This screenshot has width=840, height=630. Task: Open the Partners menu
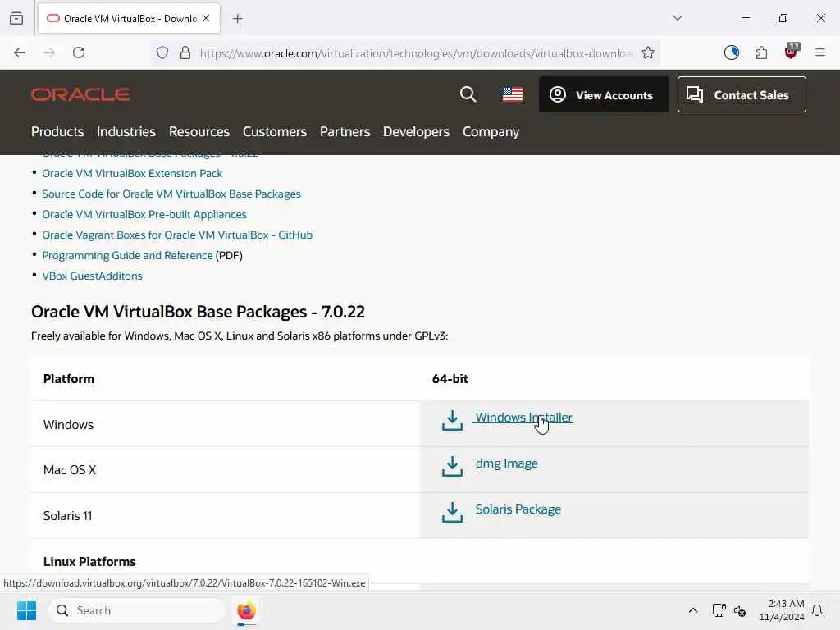[x=345, y=132]
